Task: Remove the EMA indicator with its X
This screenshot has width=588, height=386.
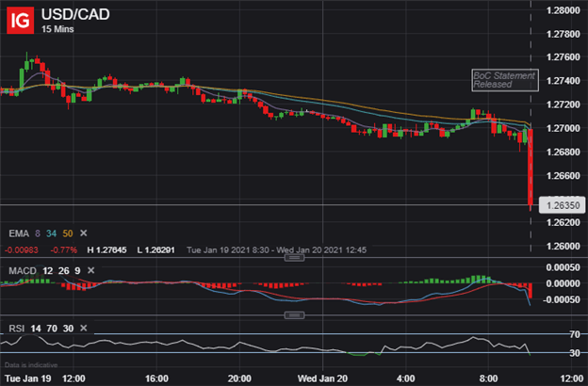Action: (x=84, y=233)
